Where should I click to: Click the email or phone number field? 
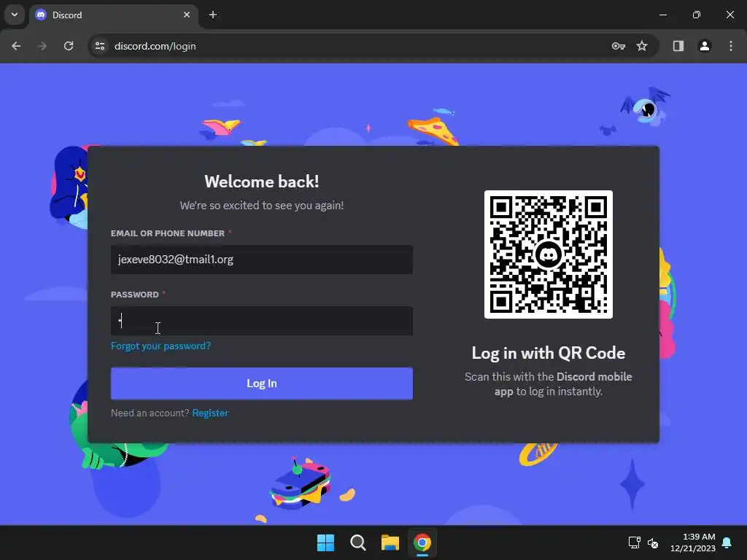tap(262, 260)
